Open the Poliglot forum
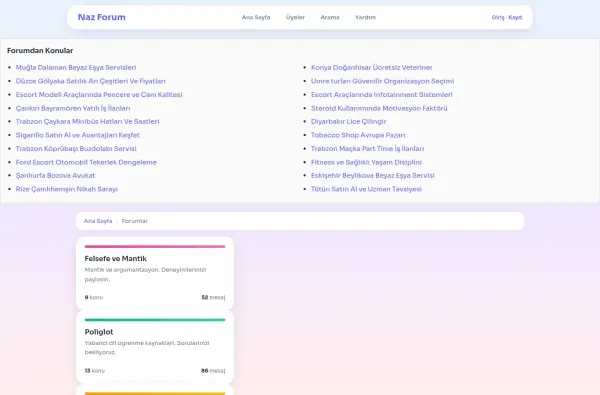The height and width of the screenshot is (395, 600). [x=99, y=332]
